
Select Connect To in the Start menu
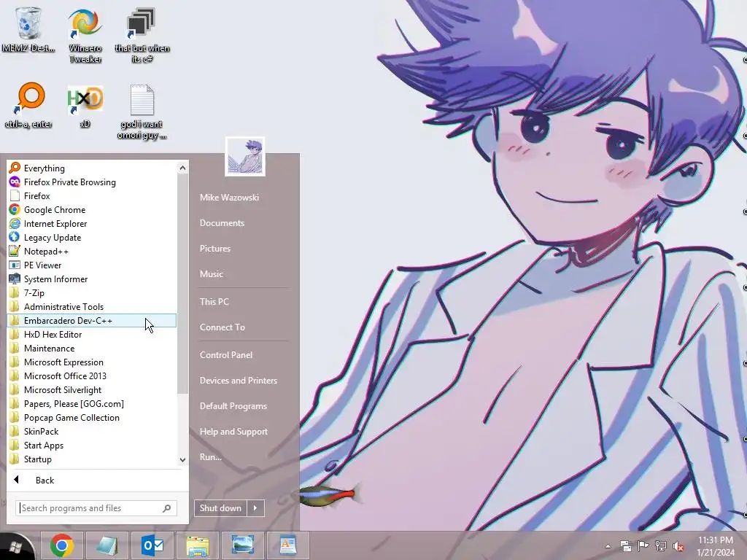(222, 327)
